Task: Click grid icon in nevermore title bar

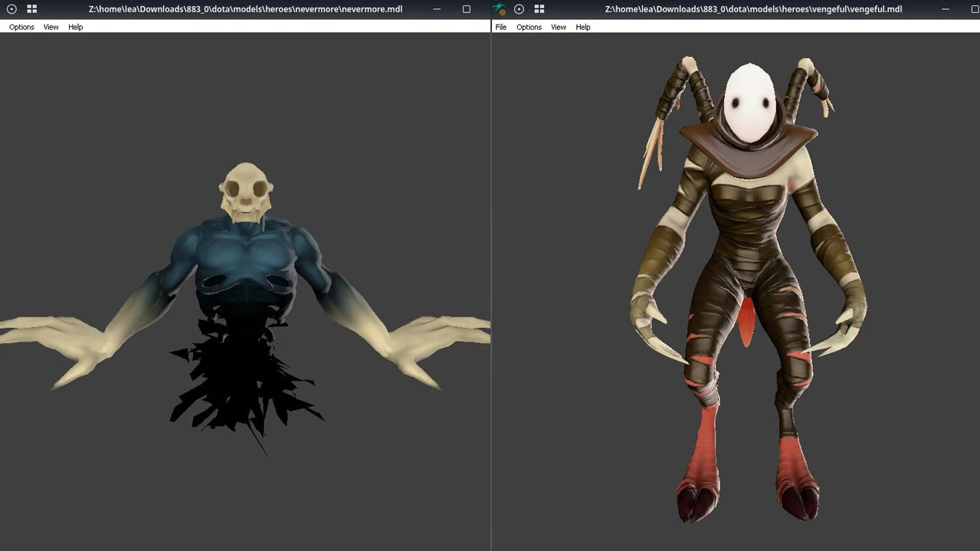Action: tap(31, 9)
